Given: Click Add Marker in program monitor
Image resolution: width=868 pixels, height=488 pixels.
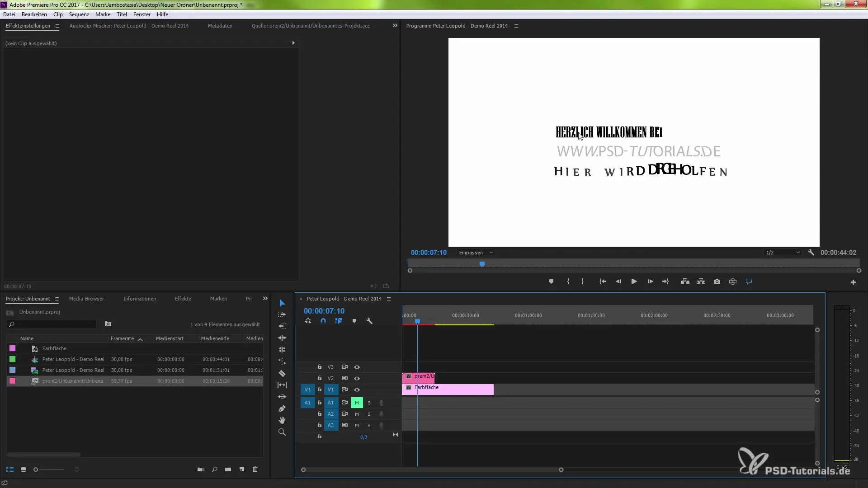Looking at the screenshot, I should 551,282.
